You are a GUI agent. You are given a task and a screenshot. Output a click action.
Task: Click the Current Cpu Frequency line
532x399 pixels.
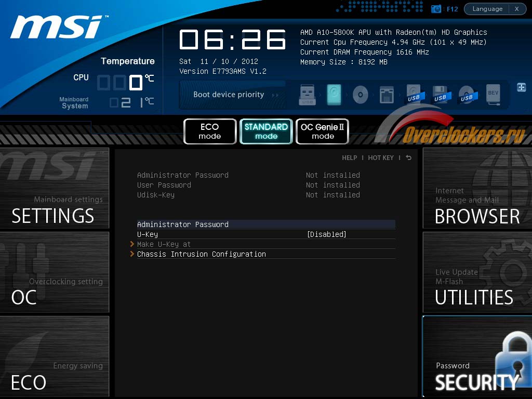pyautogui.click(x=393, y=42)
